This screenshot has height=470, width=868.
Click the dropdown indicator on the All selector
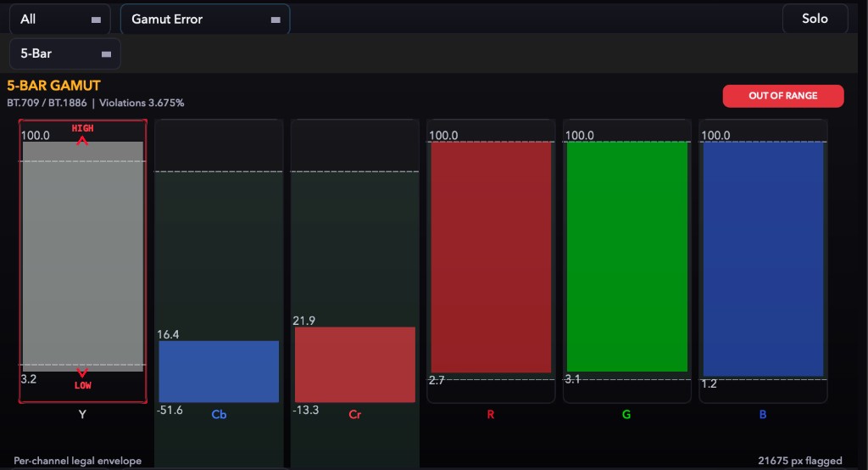(96, 20)
